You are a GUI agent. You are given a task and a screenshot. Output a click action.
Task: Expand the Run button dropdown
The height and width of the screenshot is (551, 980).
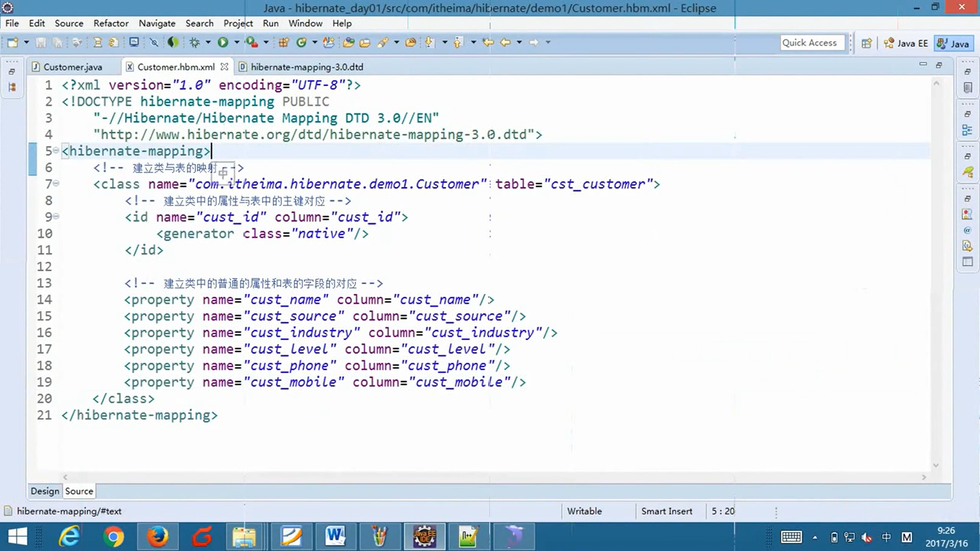(235, 42)
